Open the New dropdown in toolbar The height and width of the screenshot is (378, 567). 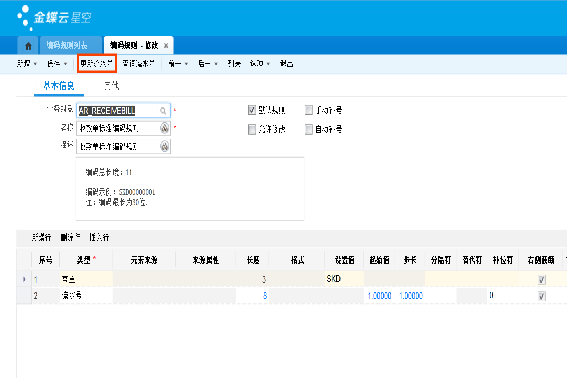click(x=27, y=64)
